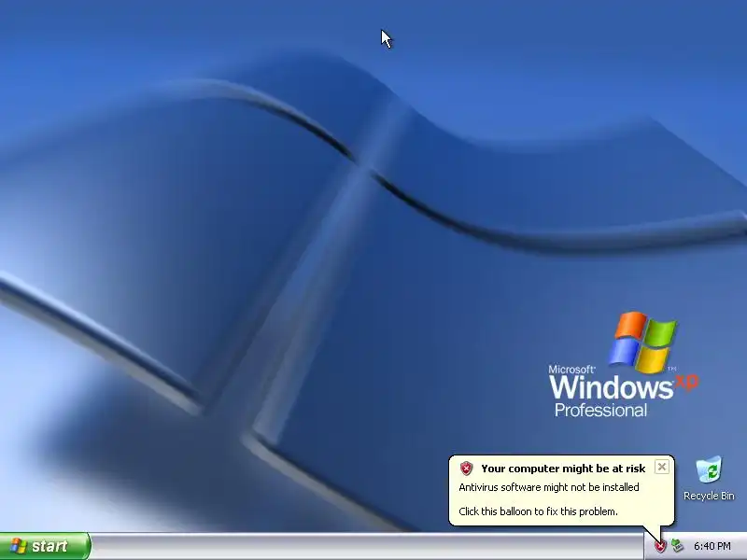747x560 pixels.
Task: Click the network connection tray icon
Action: click(677, 546)
